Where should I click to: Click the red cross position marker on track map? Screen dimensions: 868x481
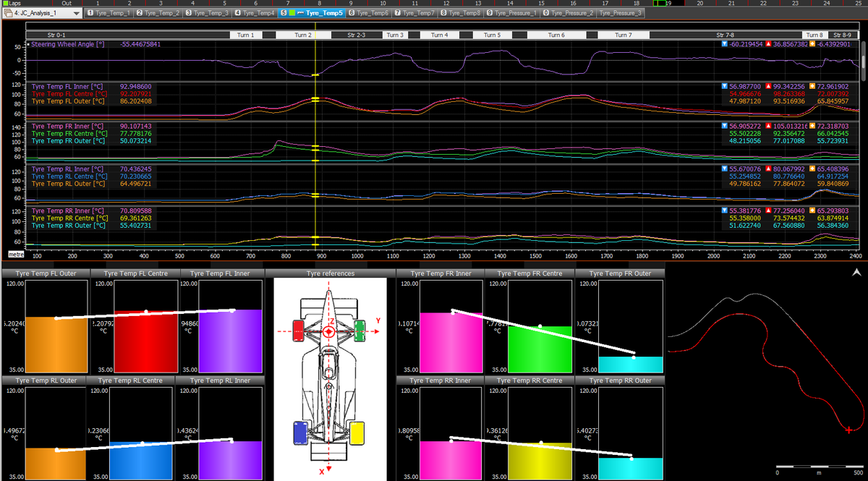(x=848, y=430)
